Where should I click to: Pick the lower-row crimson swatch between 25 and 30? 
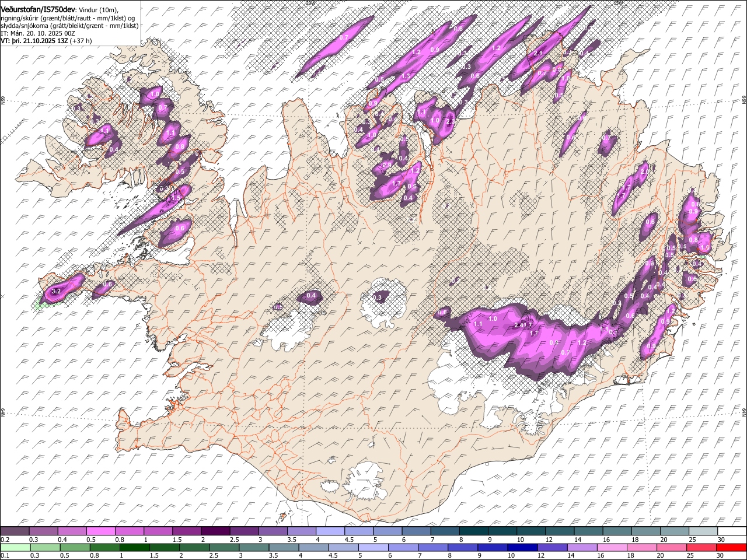tap(702, 547)
